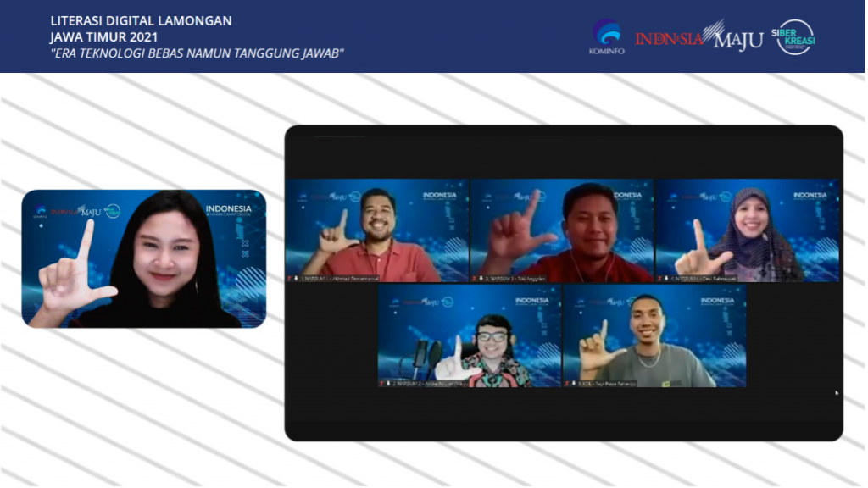Click mic icon on the top-right participant tile
The width and height of the screenshot is (868, 488).
[660, 277]
